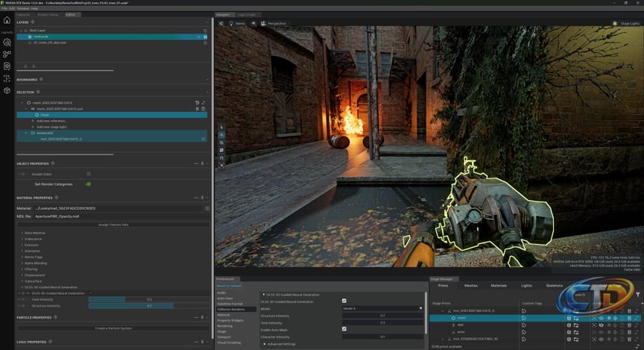644x350 pixels.
Task: Click lock icon on mod.usda layer
Action: point(206,37)
